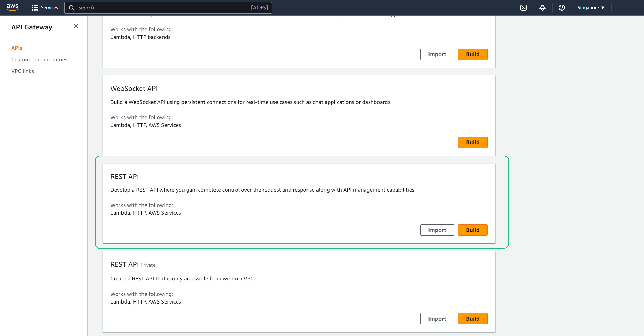Click 'Create a REST API that is only accessible' text
Image resolution: width=644 pixels, height=336 pixels.
coord(183,279)
